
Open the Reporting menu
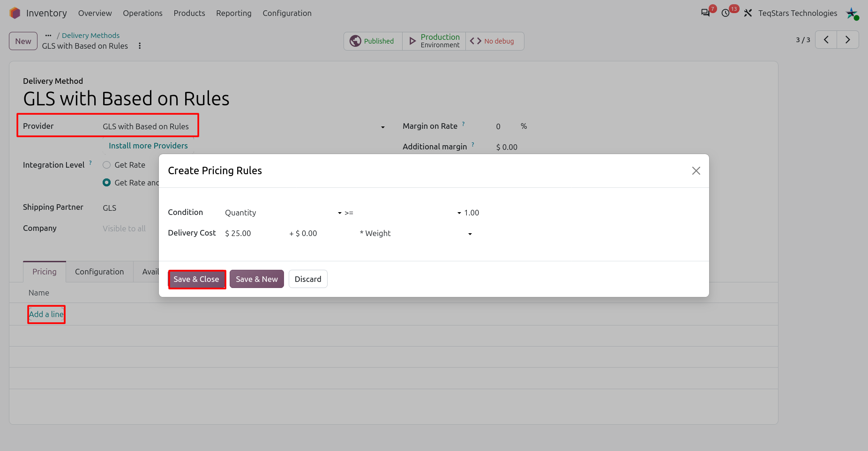tap(234, 13)
